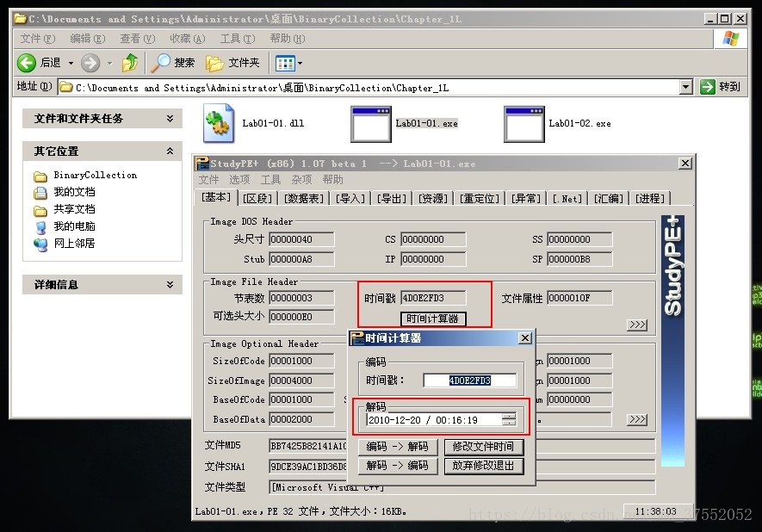Switch to the [数据表] data table tab
The width and height of the screenshot is (762, 532).
point(304,199)
